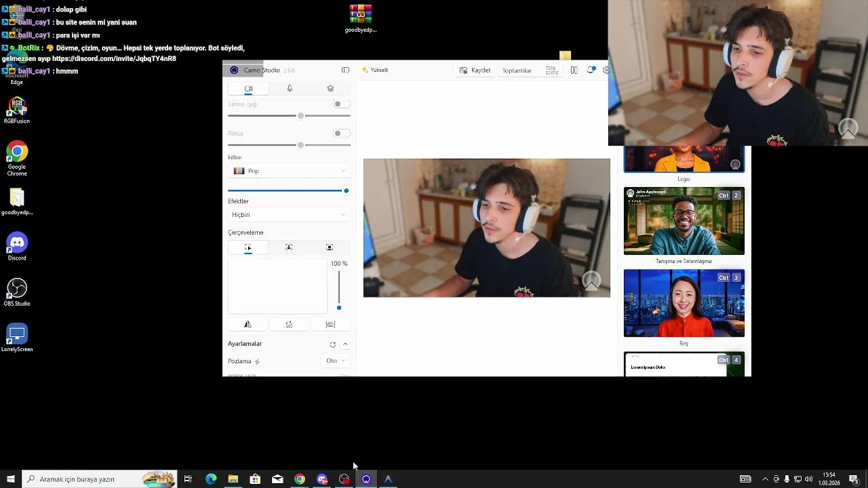868x488 pixels.
Task: Click the mirror flip image icon
Action: tap(248, 325)
